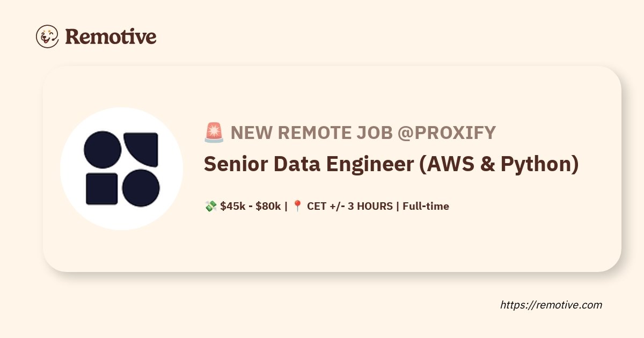
Task: Click the Full-time job type label
Action: click(x=426, y=206)
